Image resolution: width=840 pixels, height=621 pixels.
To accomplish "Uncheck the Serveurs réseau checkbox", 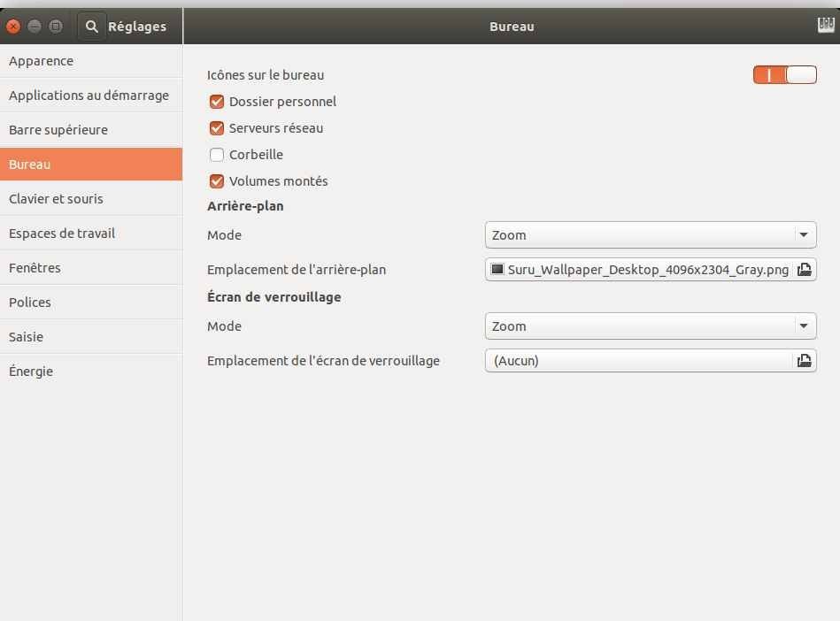I will click(217, 128).
